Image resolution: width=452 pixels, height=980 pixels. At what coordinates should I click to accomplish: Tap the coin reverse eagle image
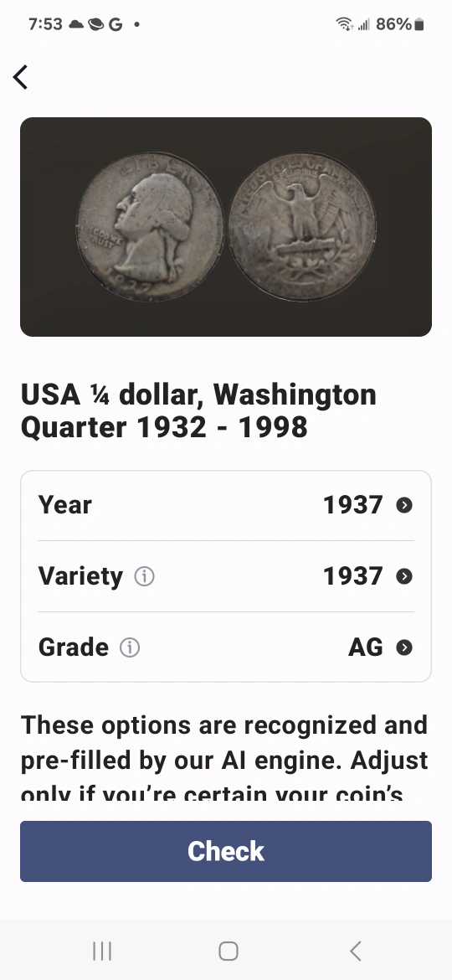[x=302, y=227]
